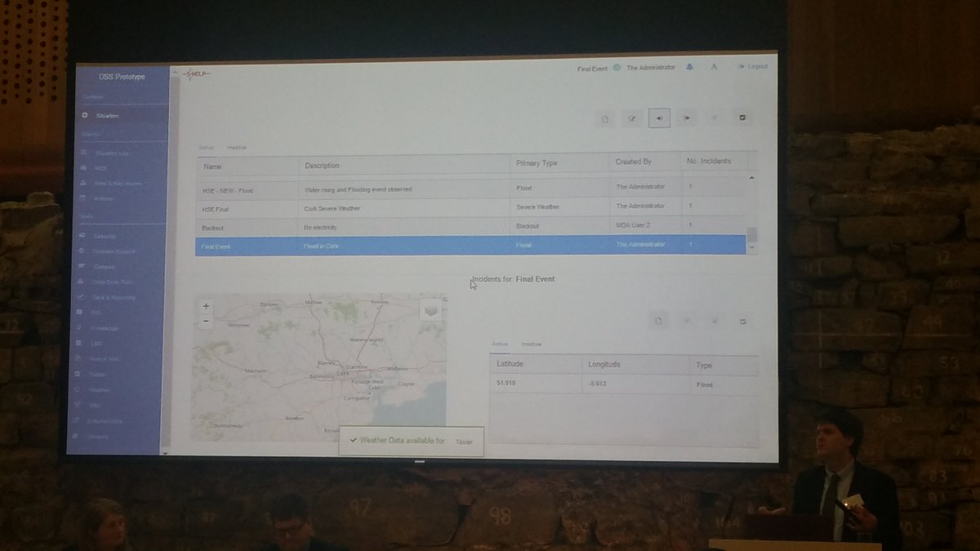Sort incidents by Type column
Viewport: 980px width, 551px height.
tap(724, 365)
